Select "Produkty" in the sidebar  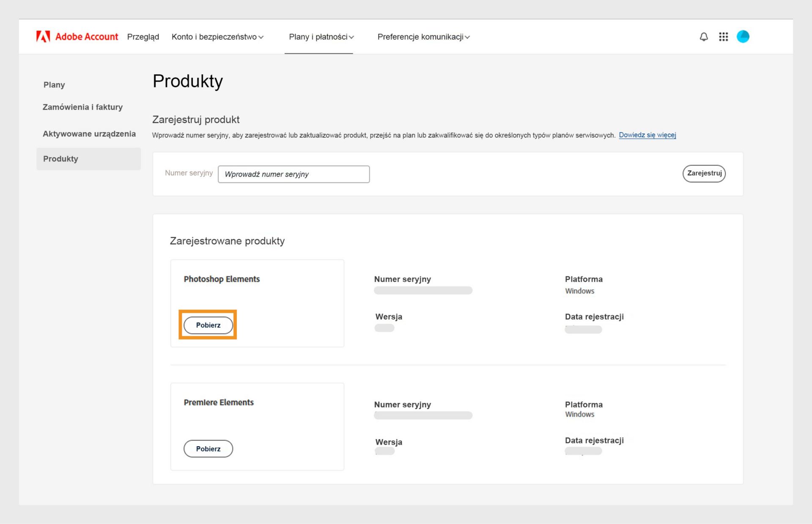coord(60,159)
